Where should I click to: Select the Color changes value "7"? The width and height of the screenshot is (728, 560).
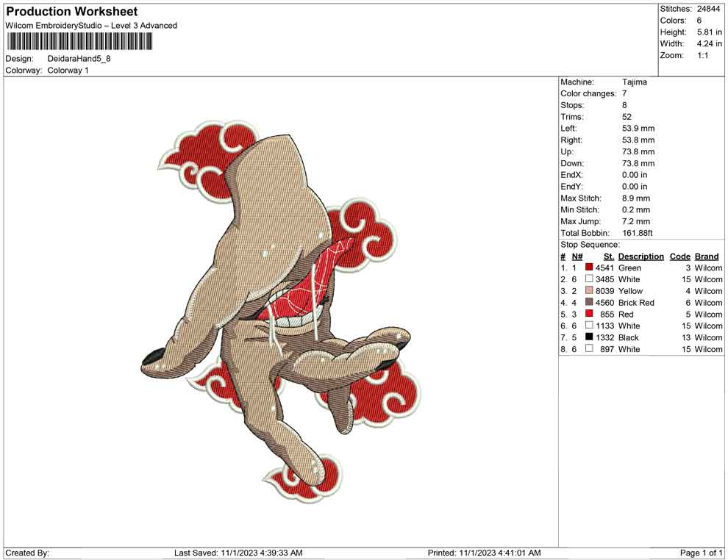[624, 94]
